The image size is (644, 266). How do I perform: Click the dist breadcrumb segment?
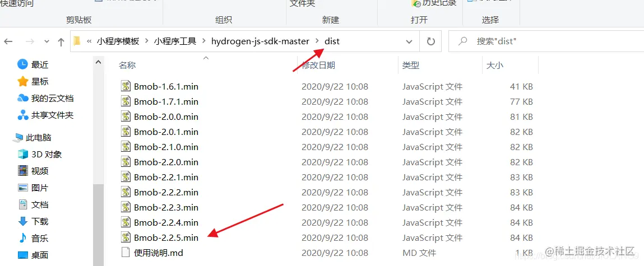[x=332, y=41]
